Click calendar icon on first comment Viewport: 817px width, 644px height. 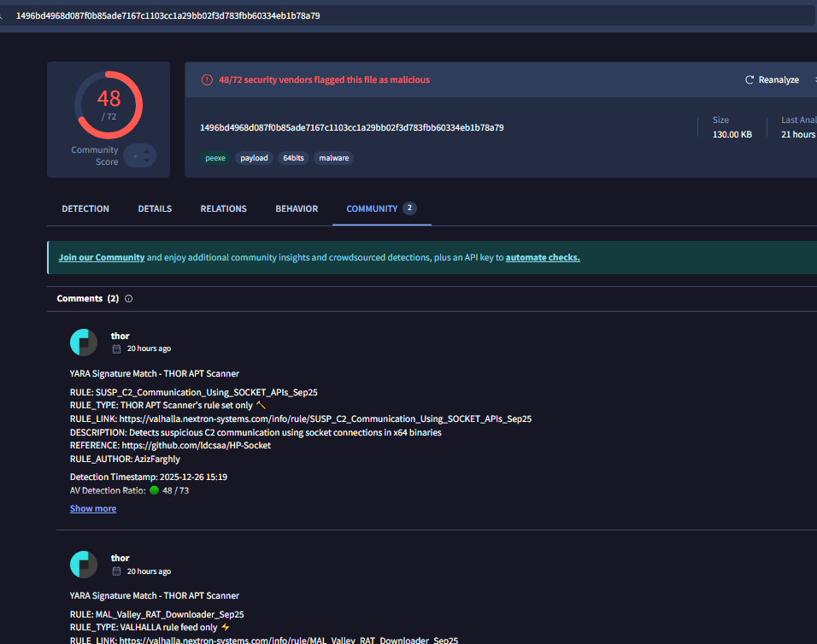[x=116, y=348]
